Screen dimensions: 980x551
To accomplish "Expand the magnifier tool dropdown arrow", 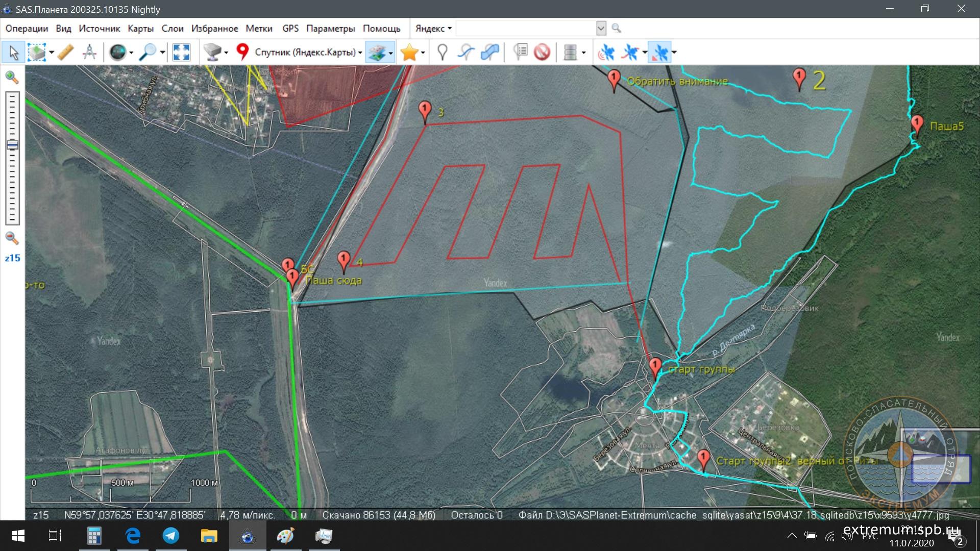I will [162, 53].
